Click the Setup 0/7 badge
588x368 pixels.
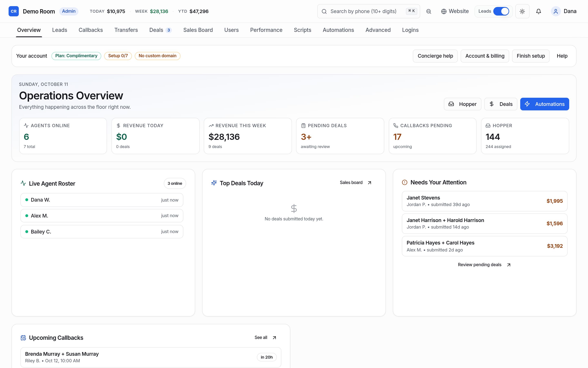(x=118, y=56)
